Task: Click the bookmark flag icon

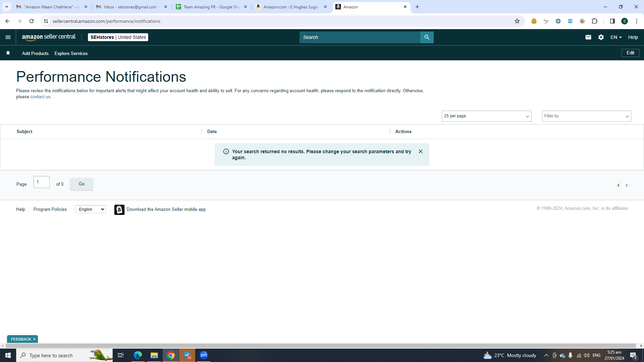Action: pos(8,53)
